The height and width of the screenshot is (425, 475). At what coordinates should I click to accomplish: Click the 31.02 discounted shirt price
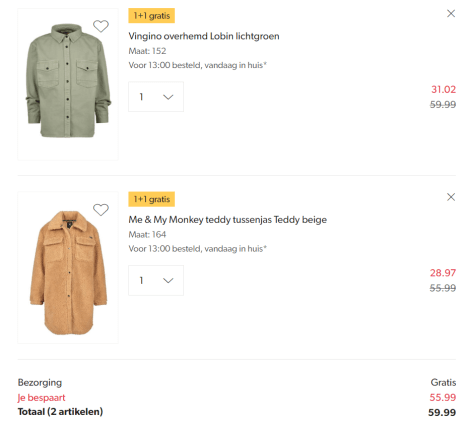(443, 89)
